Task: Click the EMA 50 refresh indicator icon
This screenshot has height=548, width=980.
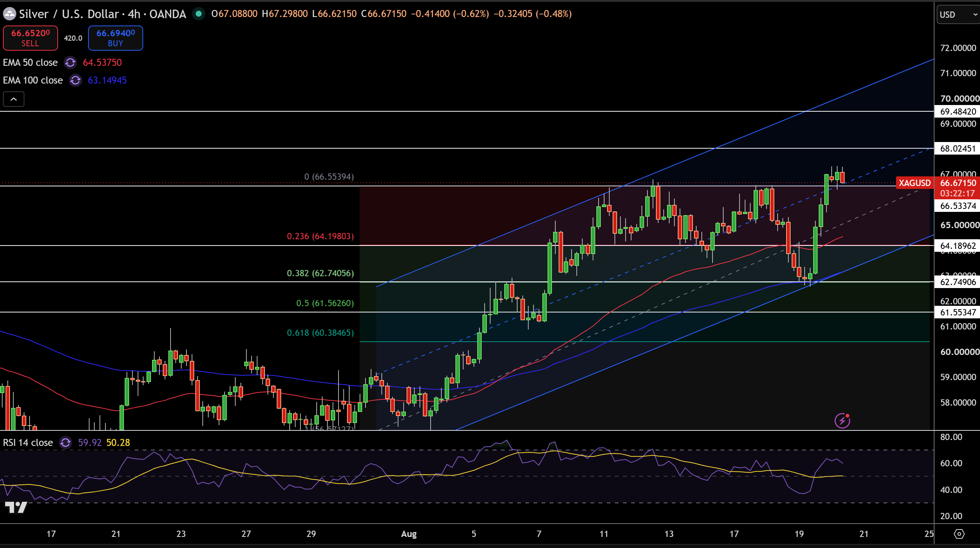Action: (x=70, y=62)
